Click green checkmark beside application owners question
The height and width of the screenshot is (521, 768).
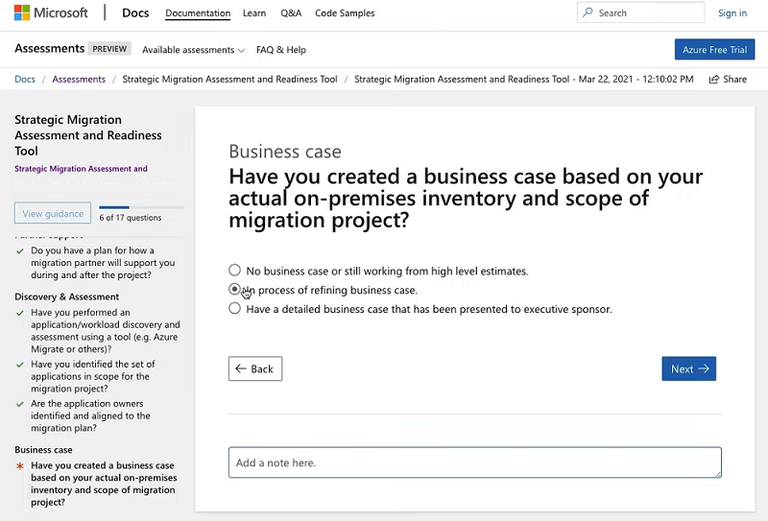(x=20, y=404)
